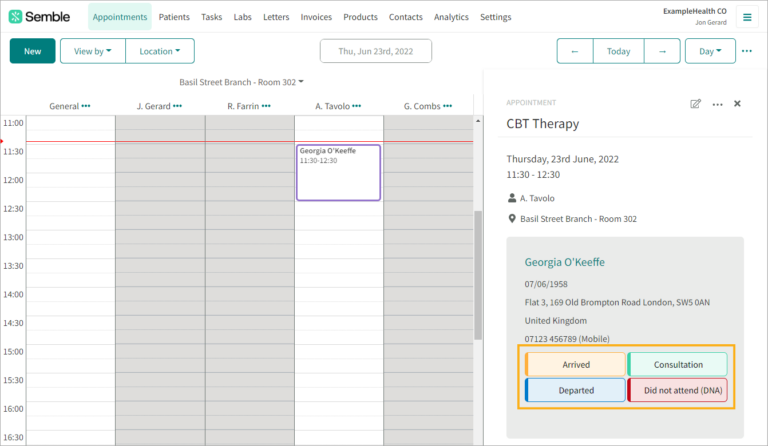The height and width of the screenshot is (446, 768).
Task: Open the Letters tab
Action: tap(276, 17)
